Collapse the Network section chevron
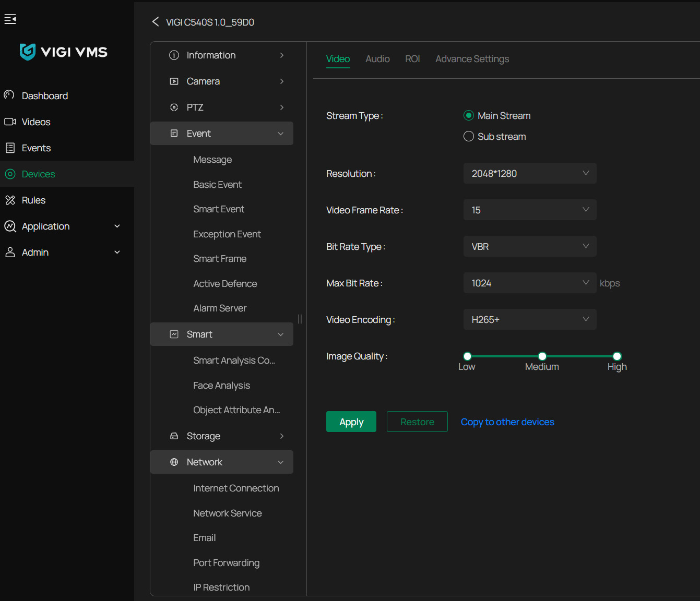The height and width of the screenshot is (601, 700). (x=281, y=462)
